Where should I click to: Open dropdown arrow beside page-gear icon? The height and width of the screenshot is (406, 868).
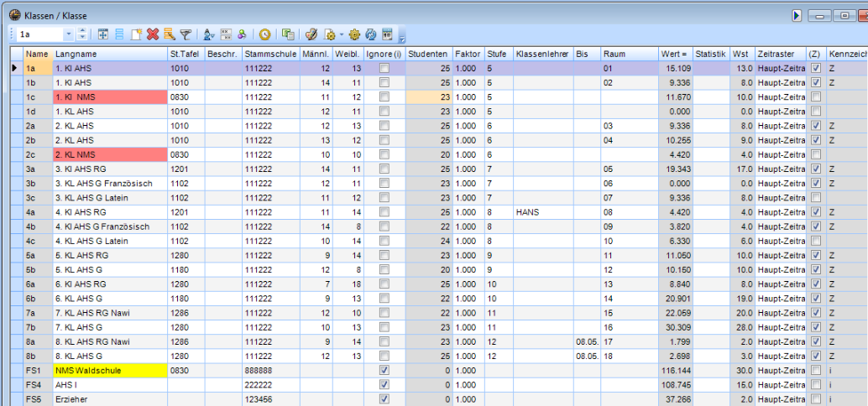point(341,34)
